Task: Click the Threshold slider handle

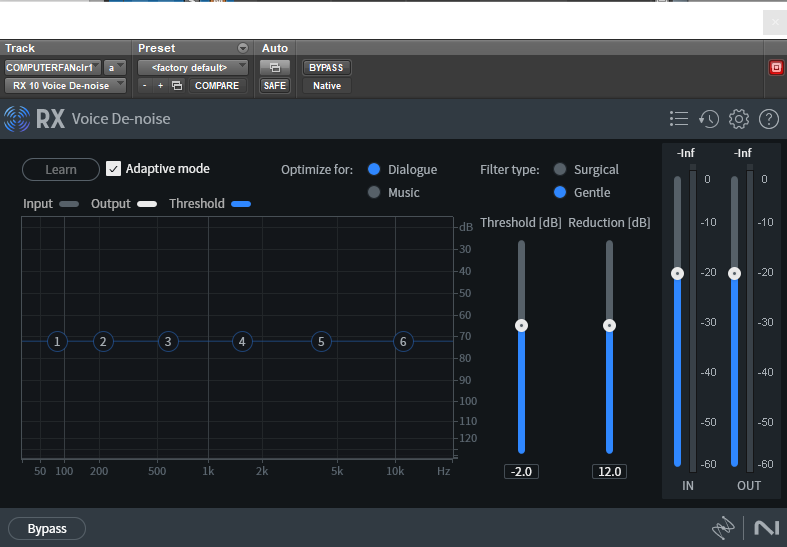Action: click(x=521, y=326)
